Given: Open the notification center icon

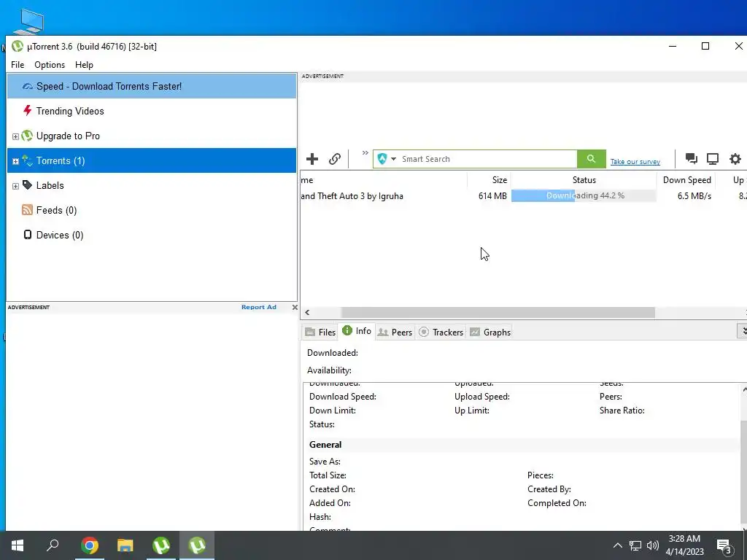Looking at the screenshot, I should coord(724,545).
